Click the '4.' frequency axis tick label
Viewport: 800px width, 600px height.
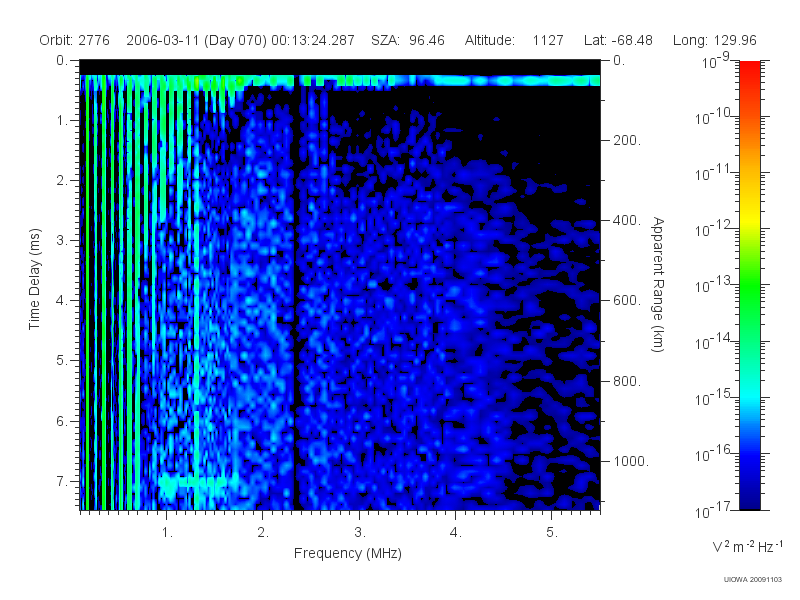[456, 533]
